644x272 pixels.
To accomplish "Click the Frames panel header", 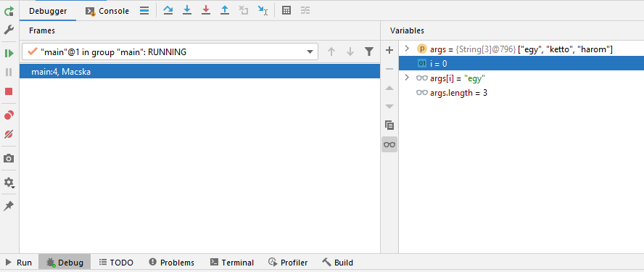I will pos(42,30).
